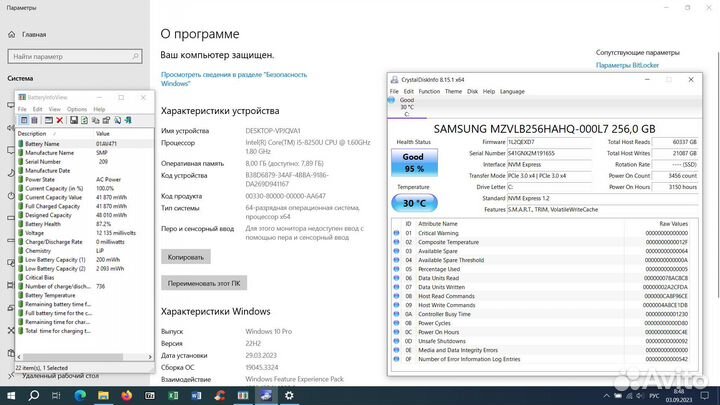Open Параметры BitLocker link
Image resolution: width=720 pixels, height=405 pixels.
pos(627,65)
